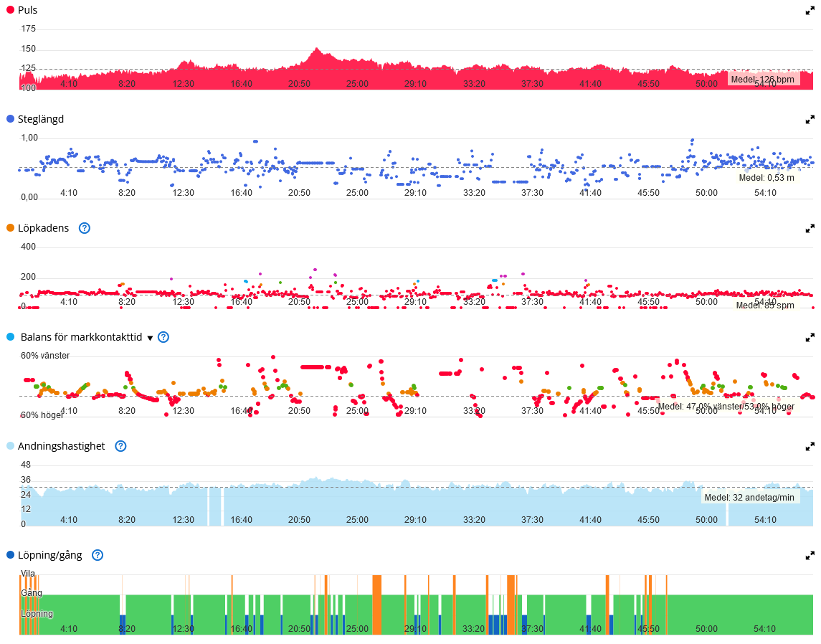Click the 'Medel: 0,53 m' average label
This screenshot has width=821, height=644.
pos(767,178)
